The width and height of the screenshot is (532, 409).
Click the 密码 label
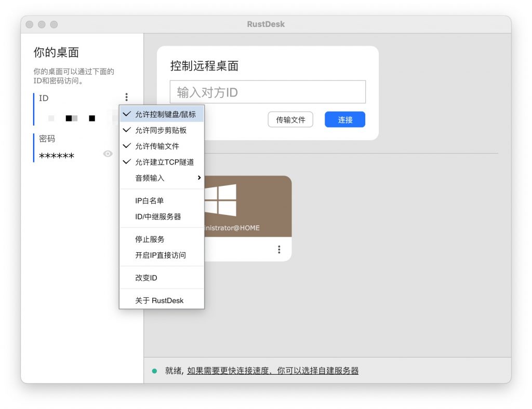click(x=47, y=139)
